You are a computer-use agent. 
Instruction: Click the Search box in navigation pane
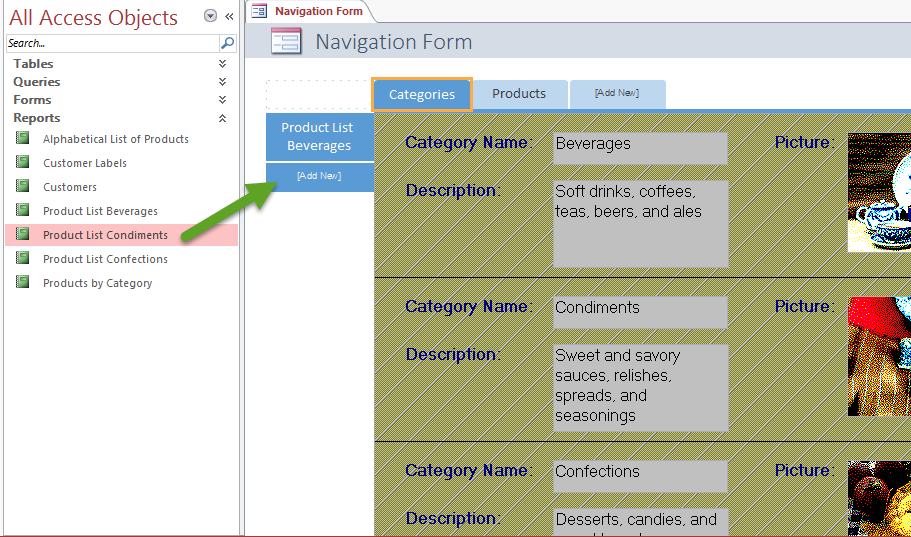110,43
